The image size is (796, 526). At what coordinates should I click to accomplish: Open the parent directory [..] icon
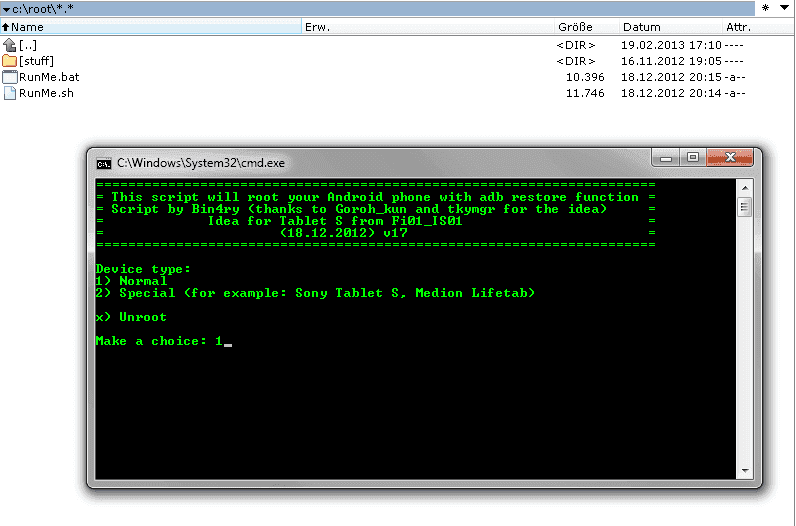9,45
